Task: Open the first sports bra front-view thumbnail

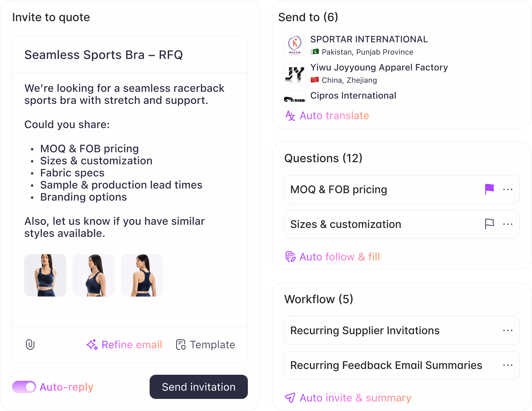Action: tap(45, 275)
